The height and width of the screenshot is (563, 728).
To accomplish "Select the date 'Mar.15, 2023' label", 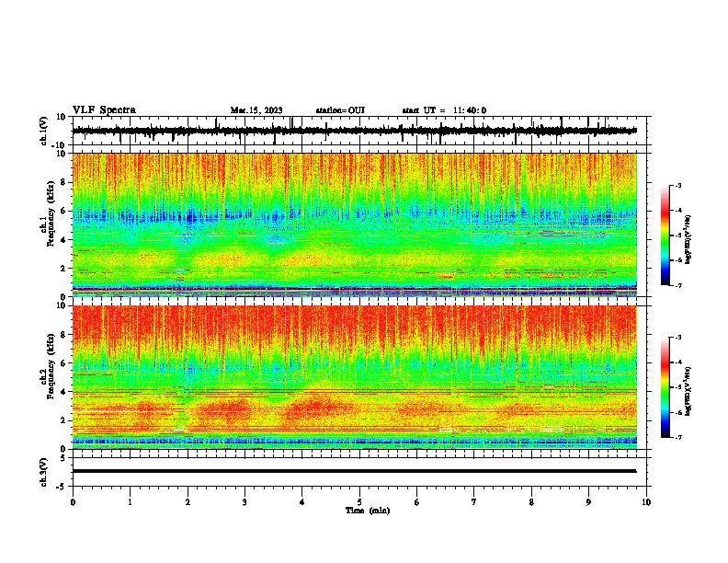I will tap(256, 110).
